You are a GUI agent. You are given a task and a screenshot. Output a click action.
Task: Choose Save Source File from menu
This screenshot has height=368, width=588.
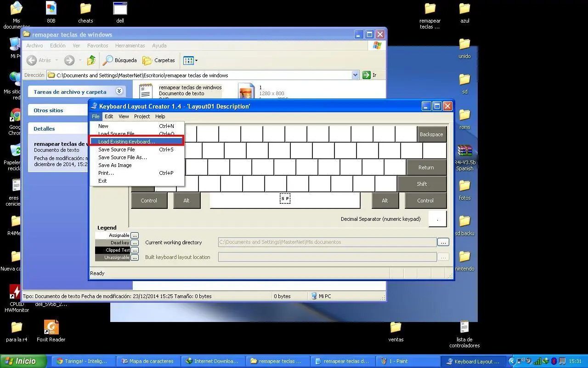(137, 149)
